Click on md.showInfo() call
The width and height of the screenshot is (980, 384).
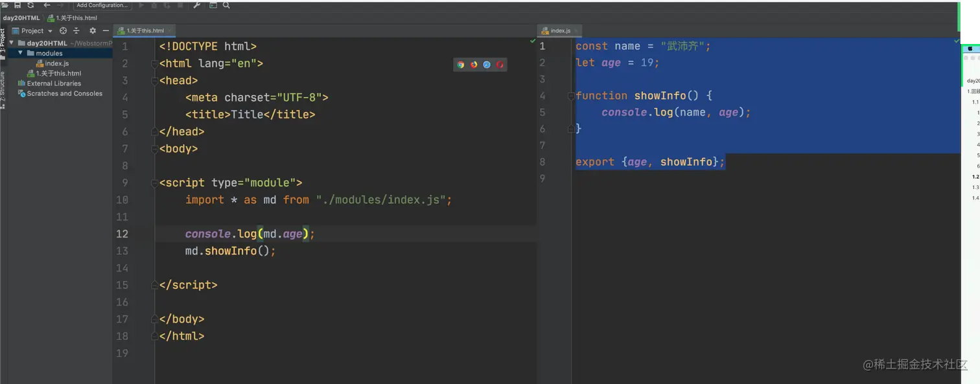pyautogui.click(x=231, y=251)
